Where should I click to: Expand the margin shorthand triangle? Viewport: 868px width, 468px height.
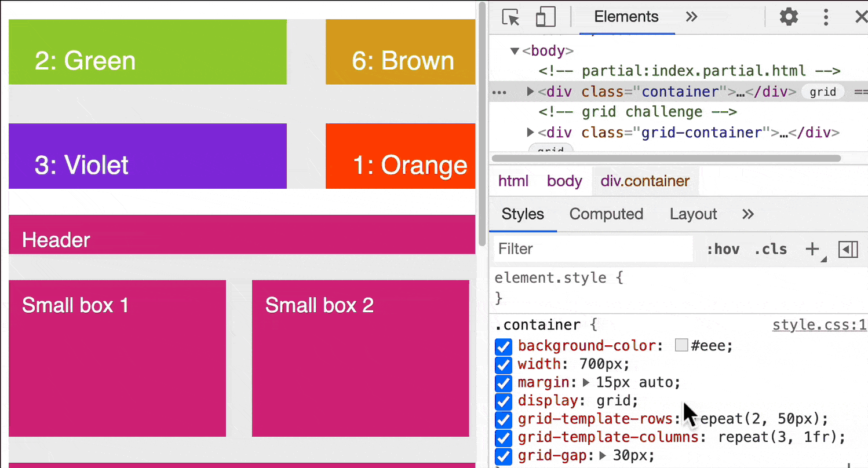tap(586, 383)
